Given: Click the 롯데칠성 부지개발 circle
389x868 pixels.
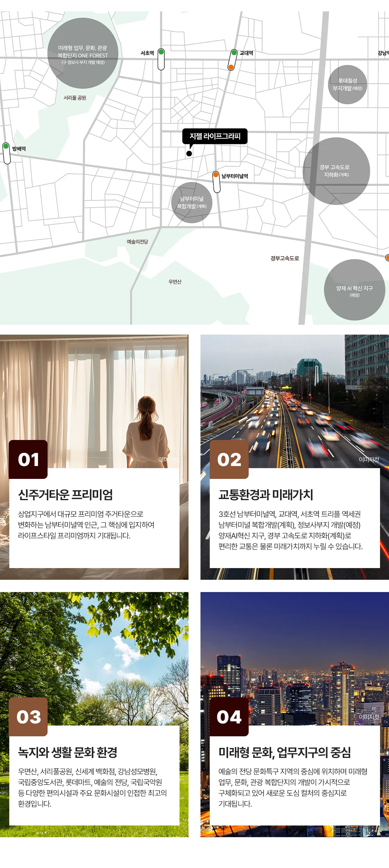Looking at the screenshot, I should [347, 85].
